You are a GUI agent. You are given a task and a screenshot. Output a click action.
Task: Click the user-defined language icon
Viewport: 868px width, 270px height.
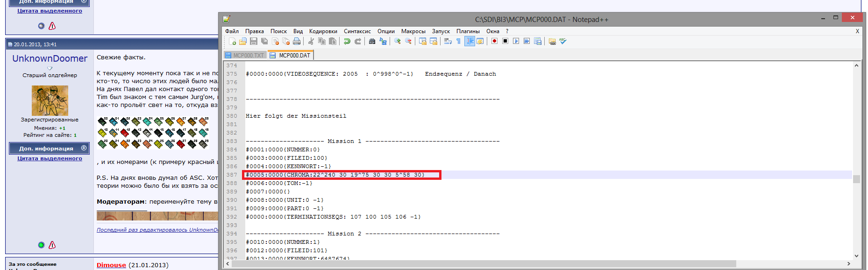point(480,41)
